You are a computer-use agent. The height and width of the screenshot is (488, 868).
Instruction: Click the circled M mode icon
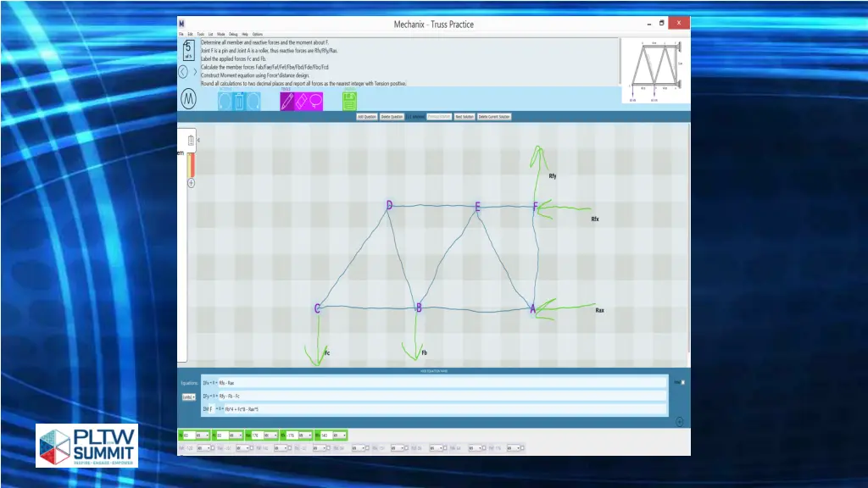coord(189,101)
